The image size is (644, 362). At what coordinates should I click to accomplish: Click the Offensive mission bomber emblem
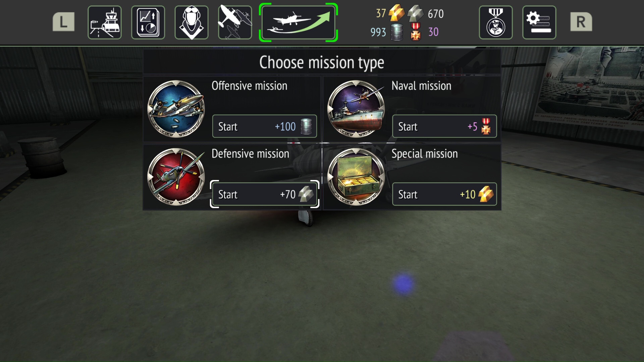176,109
